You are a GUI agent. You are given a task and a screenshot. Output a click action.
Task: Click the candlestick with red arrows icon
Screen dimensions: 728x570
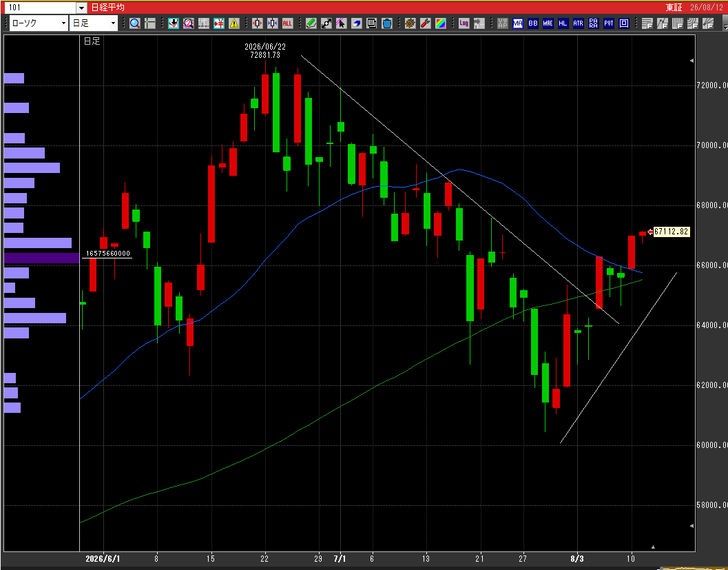tap(257, 23)
